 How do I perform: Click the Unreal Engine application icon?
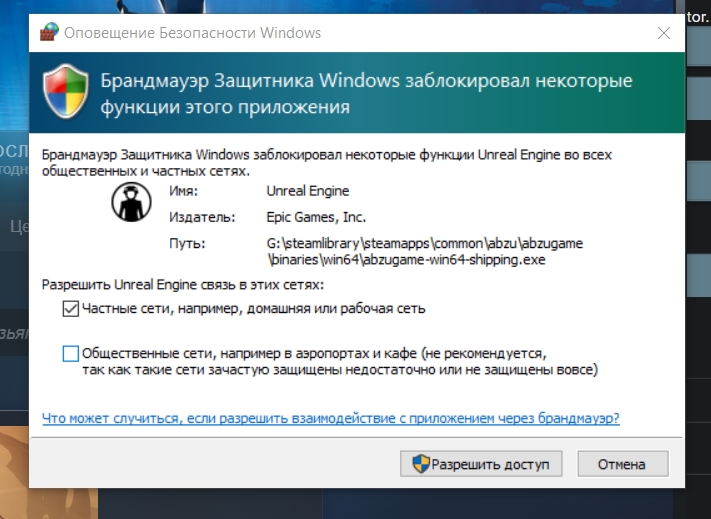[131, 202]
